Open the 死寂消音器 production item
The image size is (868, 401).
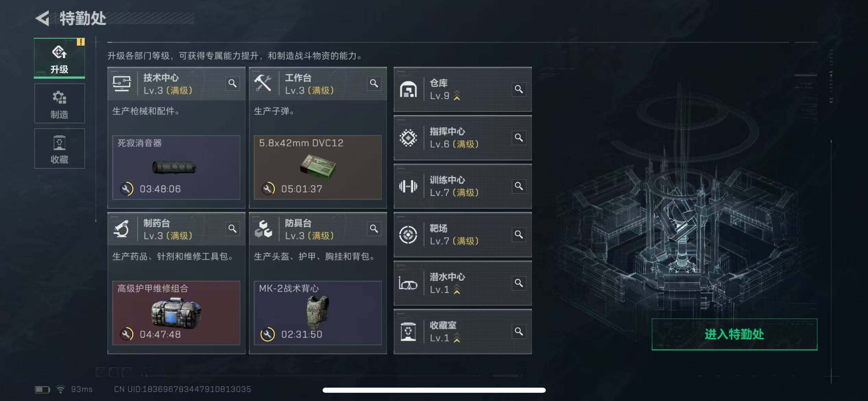176,167
